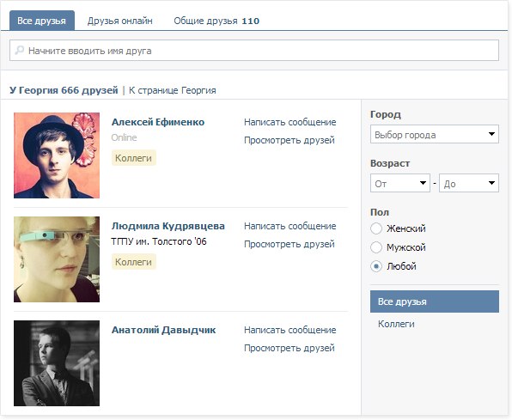Select «Все друзья» in the sidebar list

(435, 301)
